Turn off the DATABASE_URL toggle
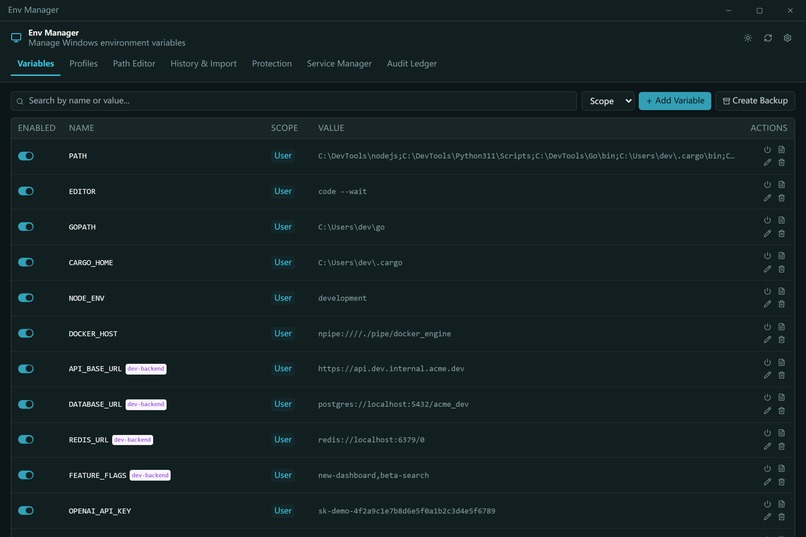 (26, 404)
